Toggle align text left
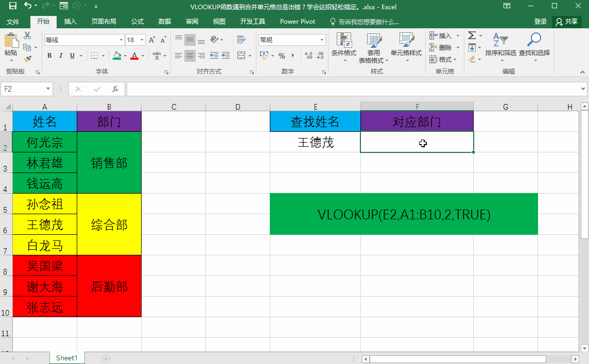The height and width of the screenshot is (364, 589). [x=179, y=56]
